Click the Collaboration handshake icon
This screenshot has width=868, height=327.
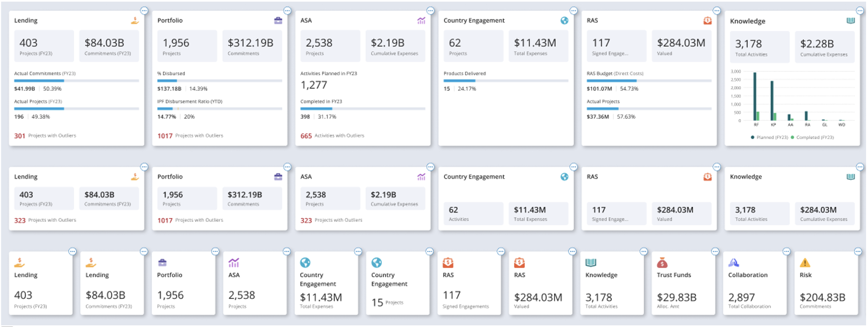pos(733,263)
